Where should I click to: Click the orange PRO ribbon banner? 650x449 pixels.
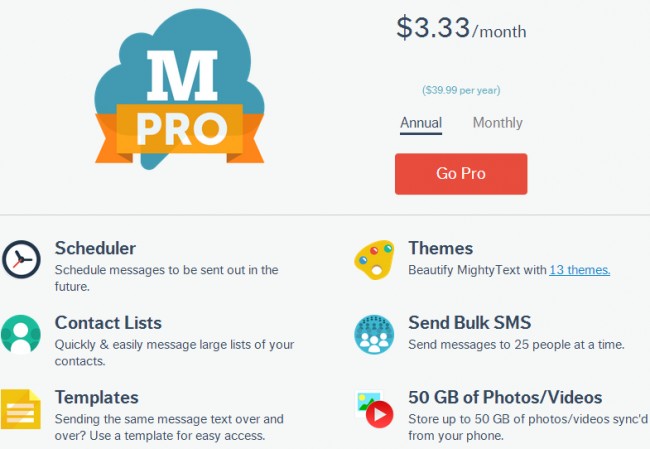[179, 133]
